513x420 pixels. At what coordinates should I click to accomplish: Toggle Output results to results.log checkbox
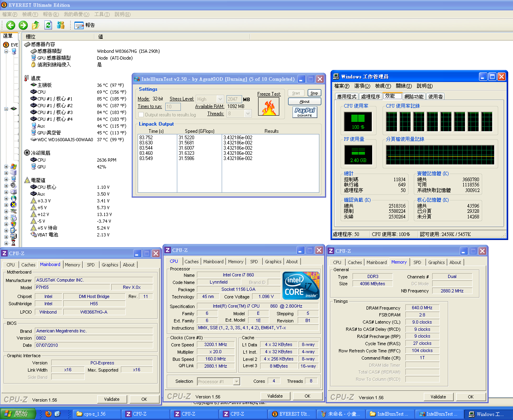point(141,115)
